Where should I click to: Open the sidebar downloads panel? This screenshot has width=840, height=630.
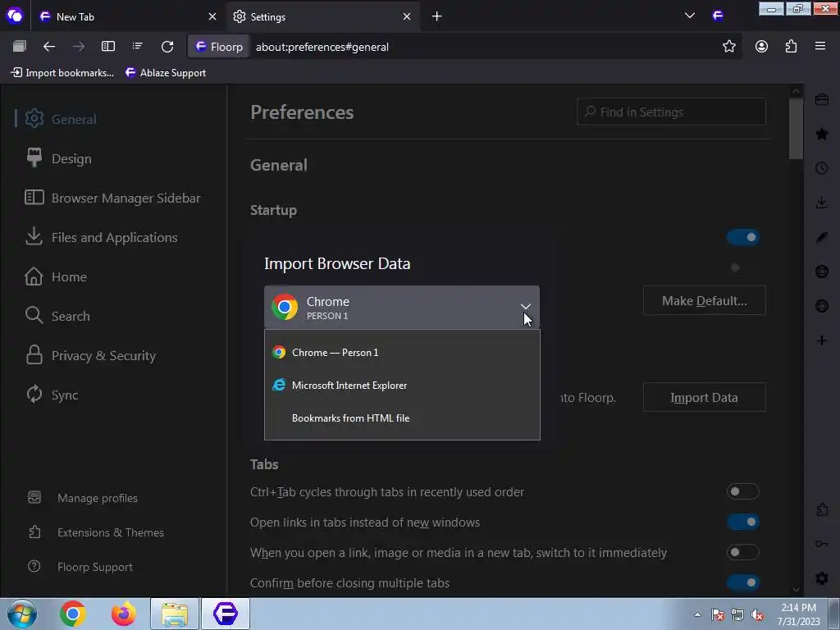(822, 203)
